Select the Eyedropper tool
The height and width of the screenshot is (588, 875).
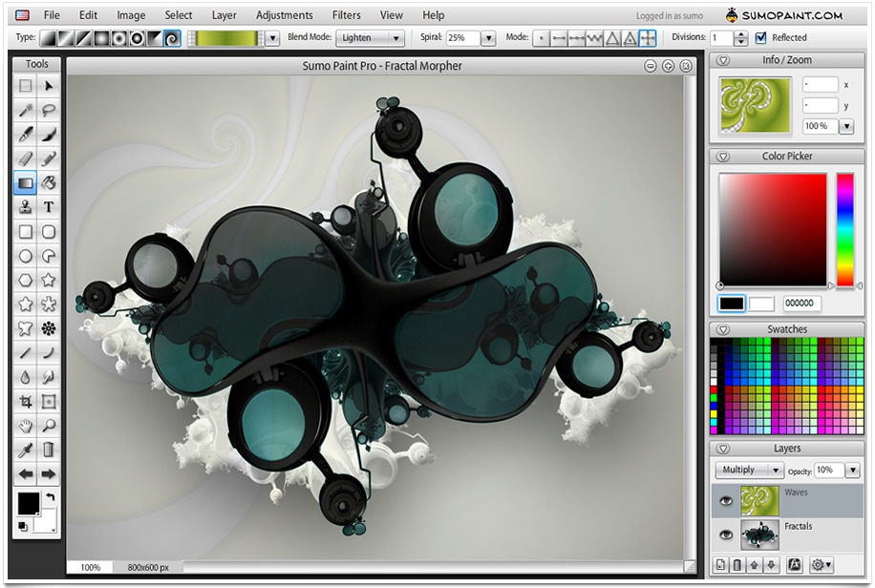tap(25, 450)
